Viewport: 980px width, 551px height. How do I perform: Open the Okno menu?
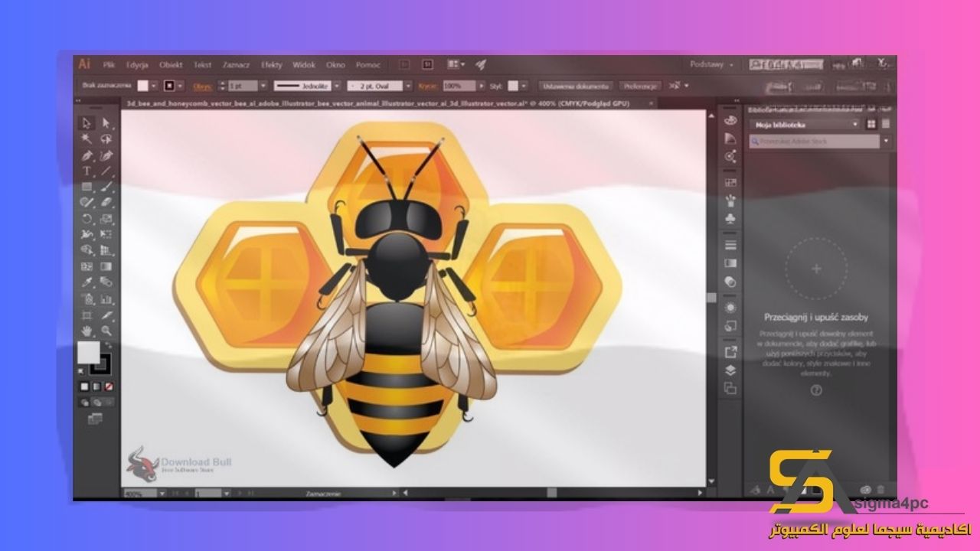[x=335, y=65]
